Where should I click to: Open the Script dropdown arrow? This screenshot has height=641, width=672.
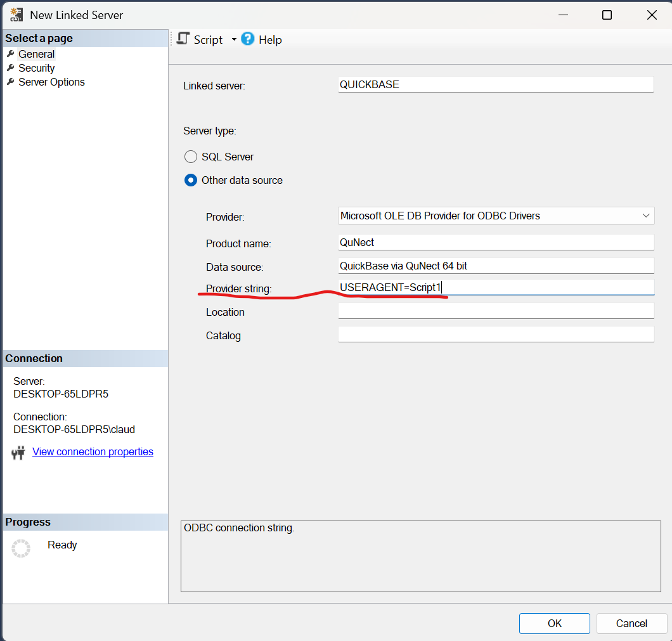pos(234,39)
